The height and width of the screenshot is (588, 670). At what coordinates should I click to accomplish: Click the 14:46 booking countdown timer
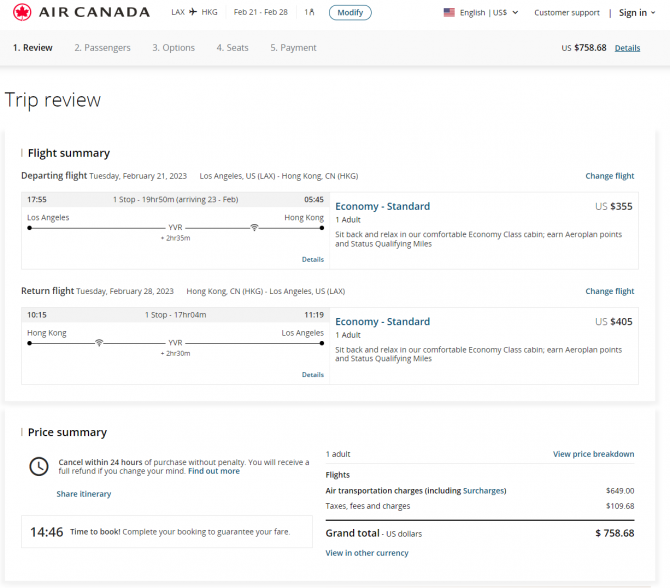47,532
